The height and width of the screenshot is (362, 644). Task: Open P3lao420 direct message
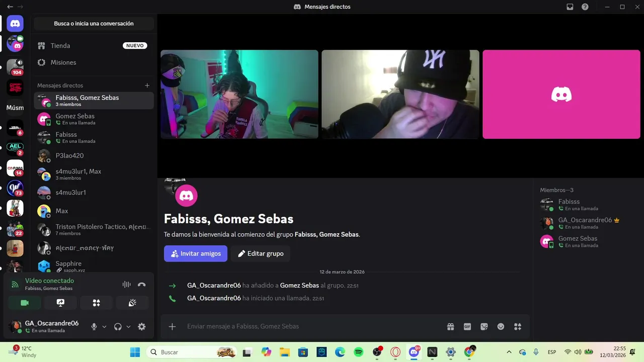point(94,156)
